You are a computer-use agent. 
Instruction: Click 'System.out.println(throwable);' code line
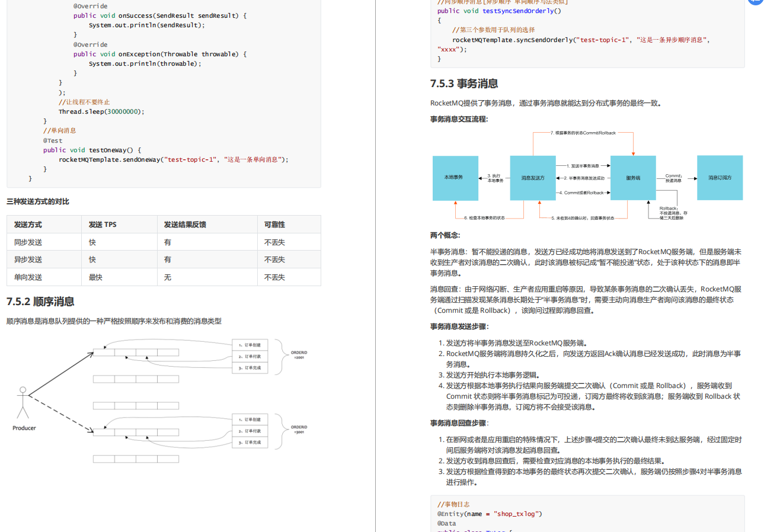[145, 63]
